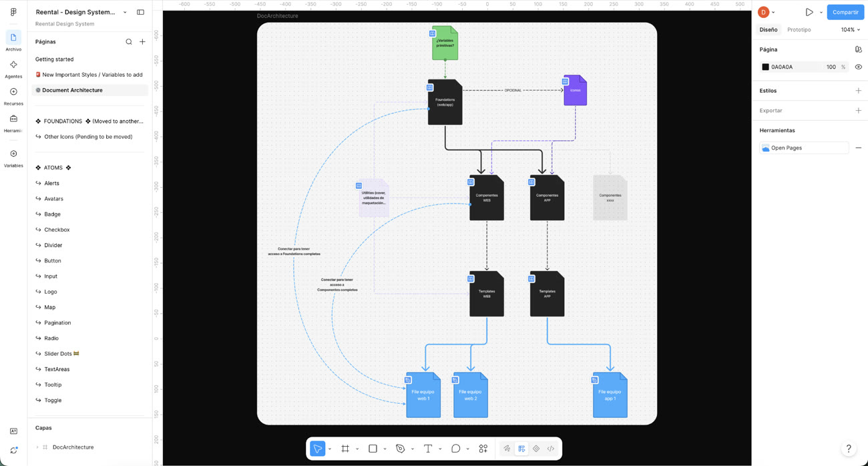Viewport: 868px width, 466px height.
Task: Search pages with the magnifier icon
Action: point(129,41)
